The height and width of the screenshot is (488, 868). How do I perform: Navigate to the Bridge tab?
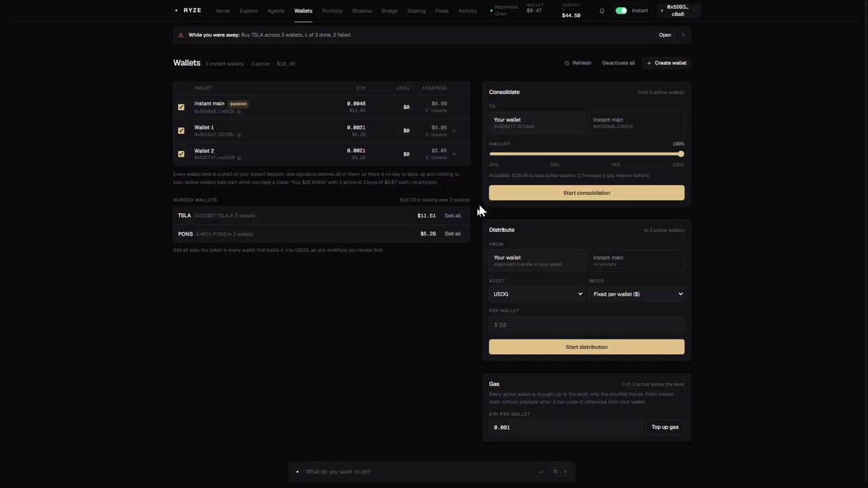(x=389, y=11)
